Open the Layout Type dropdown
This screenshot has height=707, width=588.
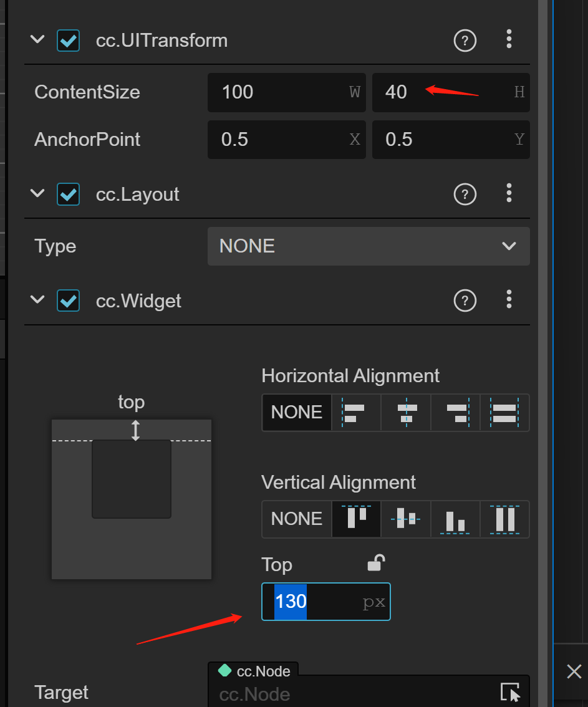[x=369, y=246]
